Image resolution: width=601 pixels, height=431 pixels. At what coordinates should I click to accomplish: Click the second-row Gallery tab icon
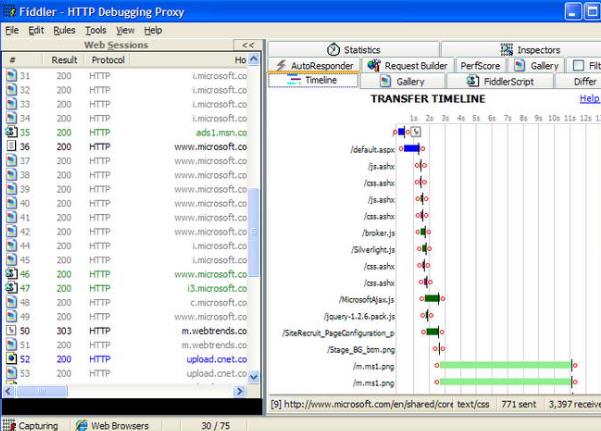pos(385,81)
